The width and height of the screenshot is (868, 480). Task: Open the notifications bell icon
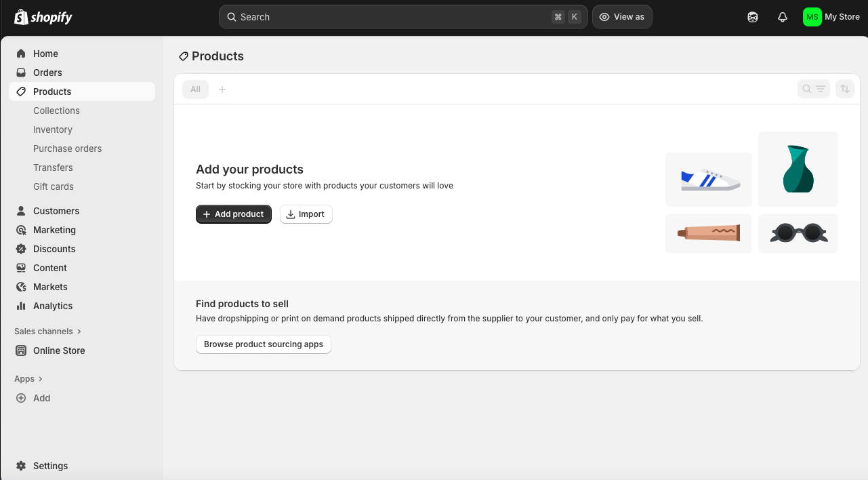(783, 17)
